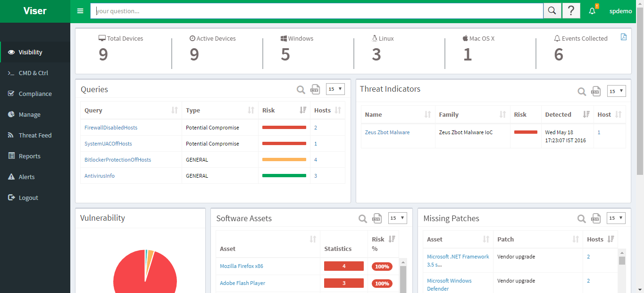Click the Viser logo
The width and height of the screenshot is (644, 293).
(35, 11)
